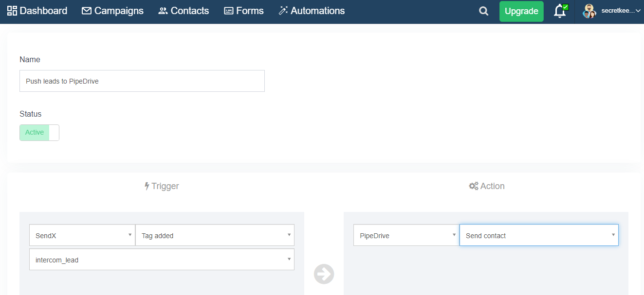The width and height of the screenshot is (644, 295).
Task: Expand the secretkee account menu
Action: pos(621,11)
